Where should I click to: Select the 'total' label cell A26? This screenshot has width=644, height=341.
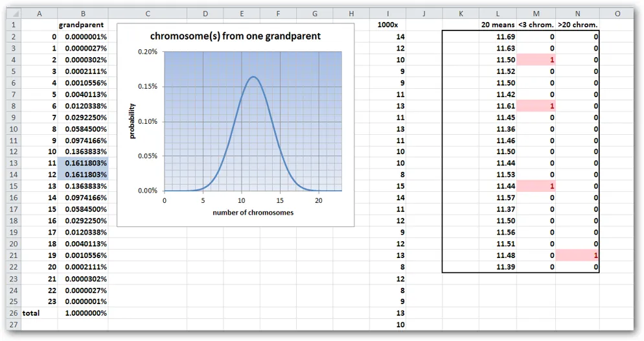click(x=40, y=312)
